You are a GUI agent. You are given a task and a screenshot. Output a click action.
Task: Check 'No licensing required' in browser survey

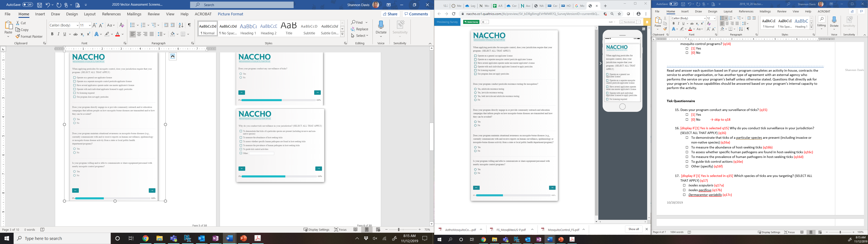(x=475, y=70)
